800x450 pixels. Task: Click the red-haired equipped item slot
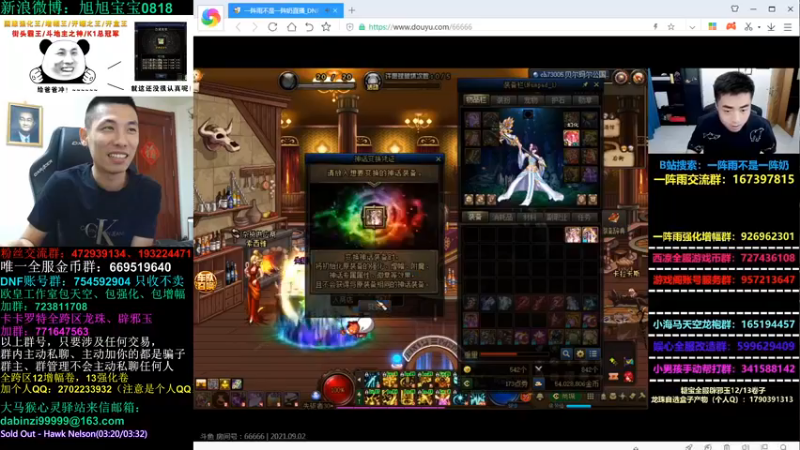pos(571,138)
